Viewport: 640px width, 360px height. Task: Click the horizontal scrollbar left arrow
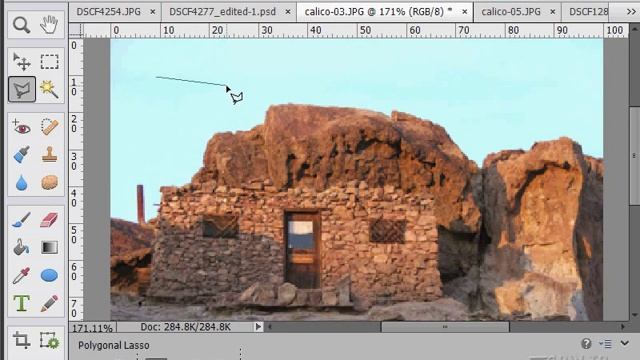(x=269, y=327)
